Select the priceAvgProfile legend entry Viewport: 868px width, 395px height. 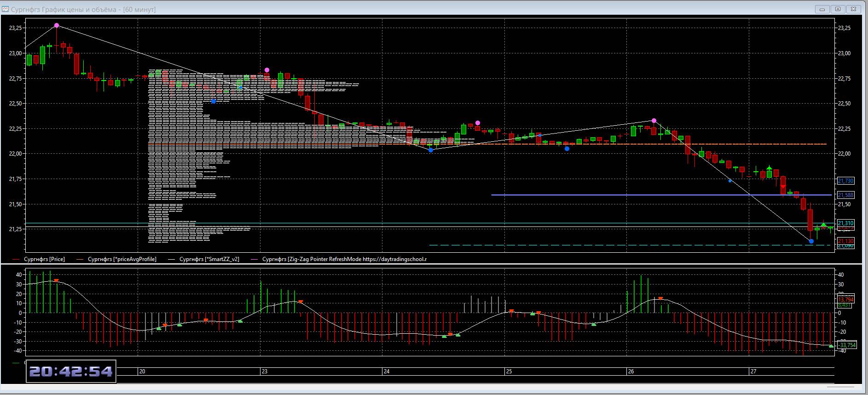[x=122, y=259]
